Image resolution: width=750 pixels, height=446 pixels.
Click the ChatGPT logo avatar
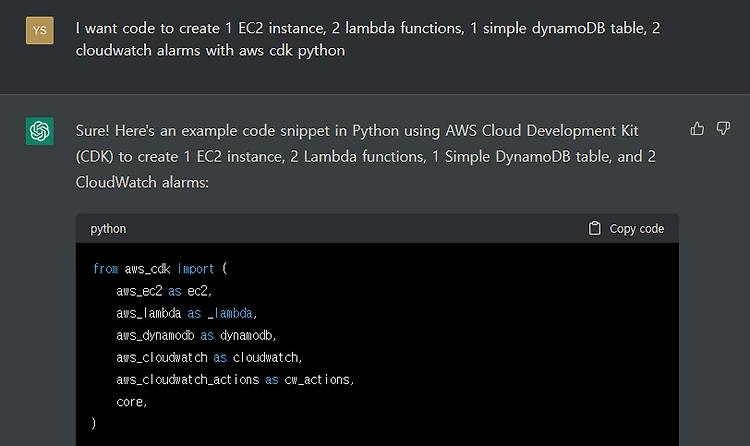(40, 131)
